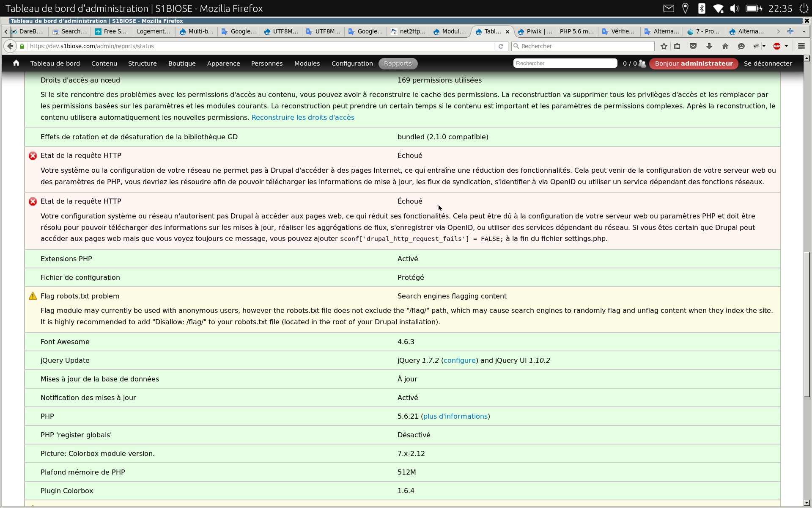The height and width of the screenshot is (508, 812).
Task: Bookmark this page with the star icon
Action: 663,46
